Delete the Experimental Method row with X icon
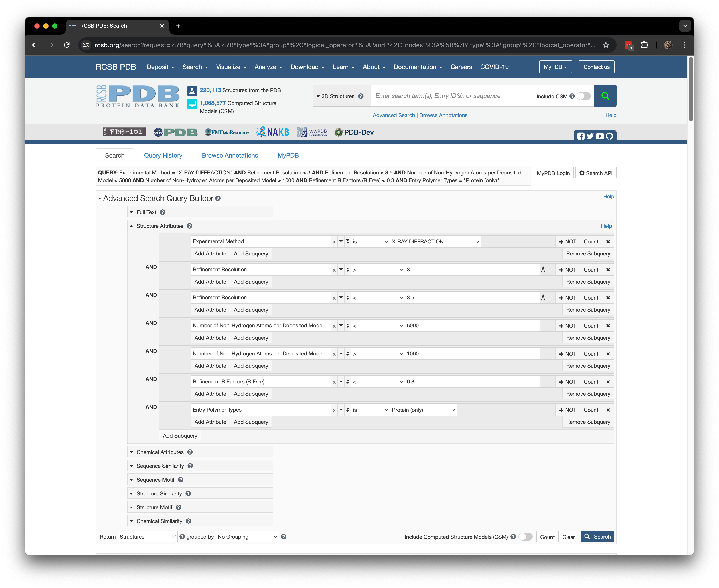The width and height of the screenshot is (719, 588). pyautogui.click(x=608, y=241)
